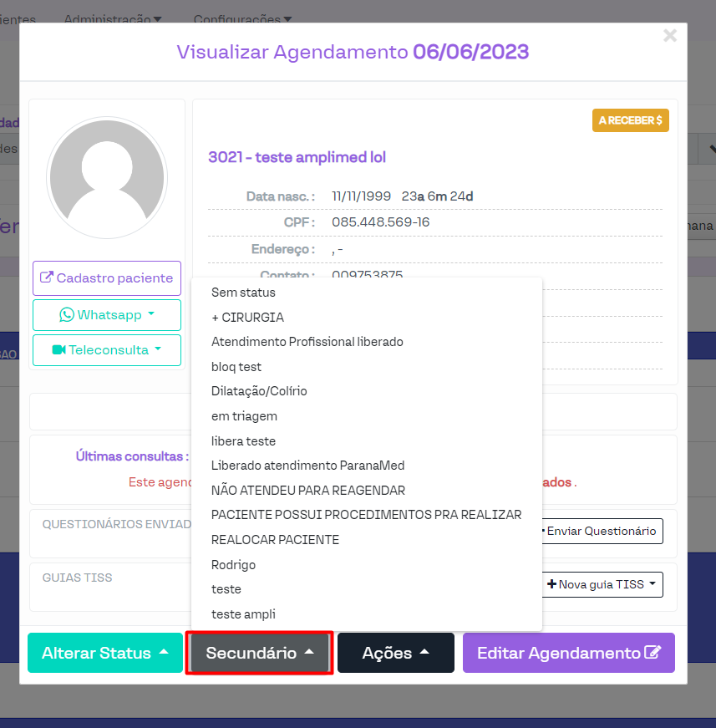The image size is (716, 728).
Task: Expand the Teleconsulta video dropdown
Action: pos(107,350)
